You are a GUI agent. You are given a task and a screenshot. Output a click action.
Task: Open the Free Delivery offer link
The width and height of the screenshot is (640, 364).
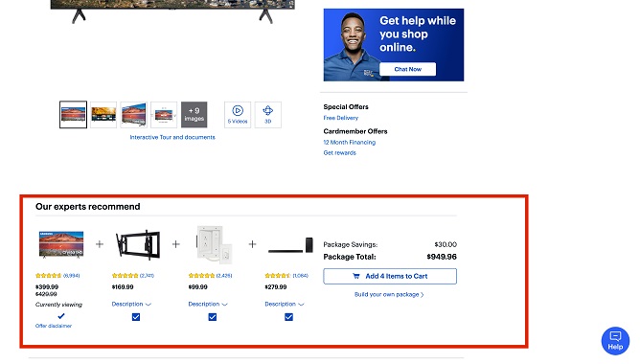tap(341, 118)
